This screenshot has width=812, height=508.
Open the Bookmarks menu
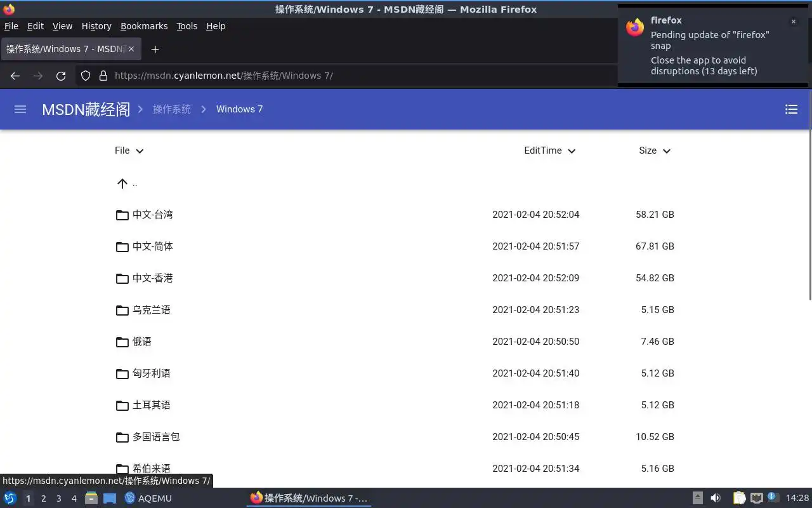pos(144,26)
